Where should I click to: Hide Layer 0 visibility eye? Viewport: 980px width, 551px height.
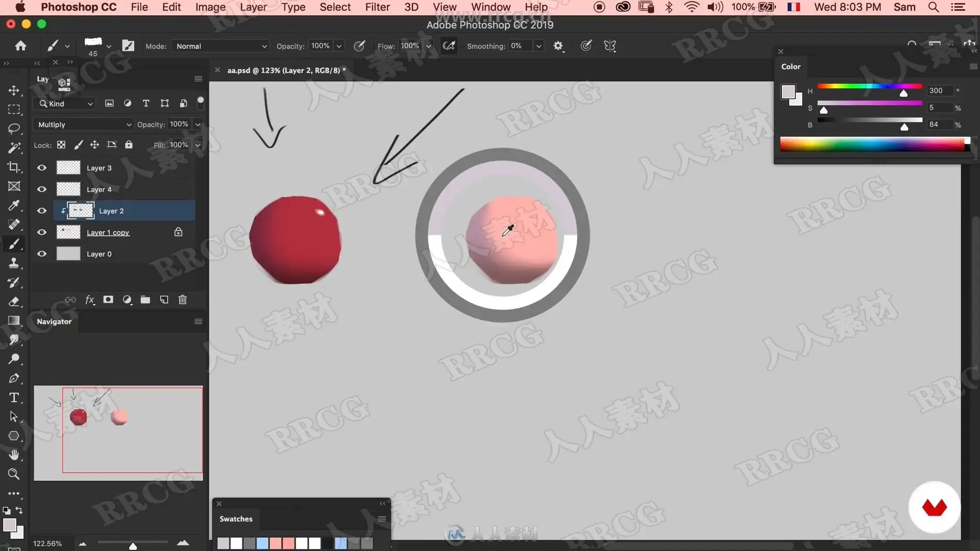[x=42, y=254]
